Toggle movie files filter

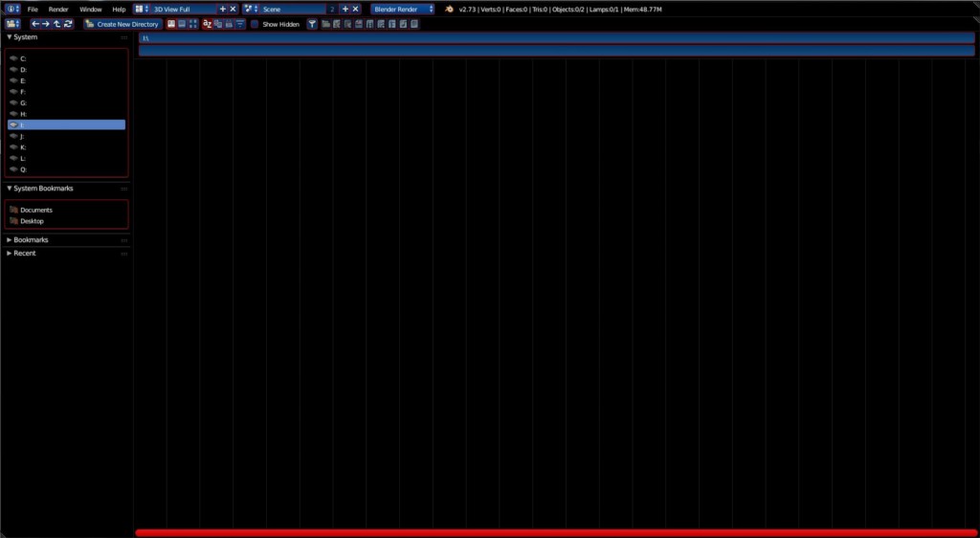[x=369, y=24]
